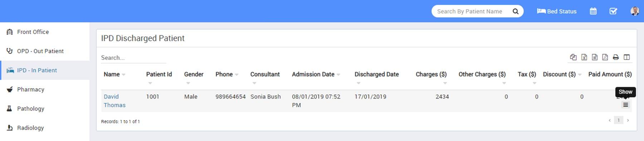Sort by Admission Date column
The image size is (644, 141).
click(313, 74)
